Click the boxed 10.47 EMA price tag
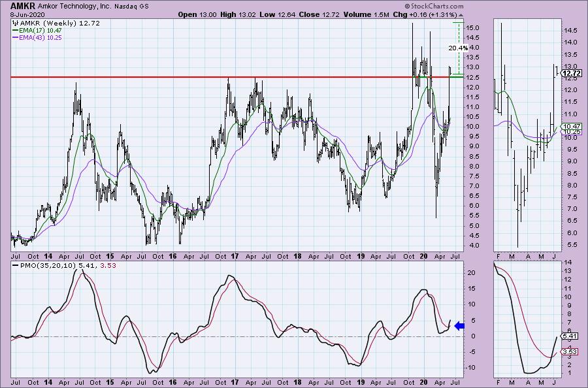The height and width of the screenshot is (388, 588). click(x=572, y=127)
